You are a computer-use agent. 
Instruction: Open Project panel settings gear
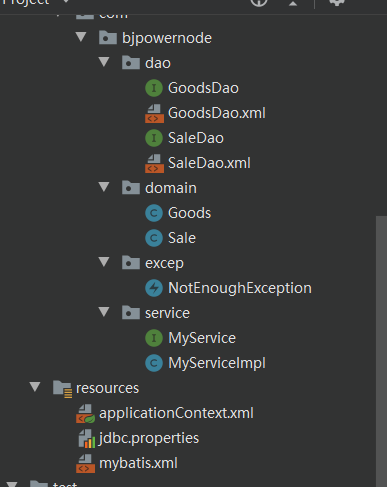pos(337,2)
